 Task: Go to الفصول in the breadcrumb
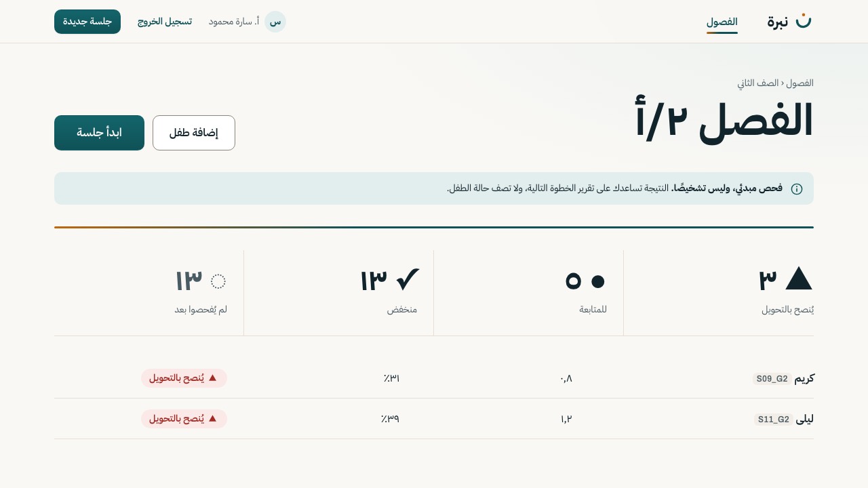[800, 83]
